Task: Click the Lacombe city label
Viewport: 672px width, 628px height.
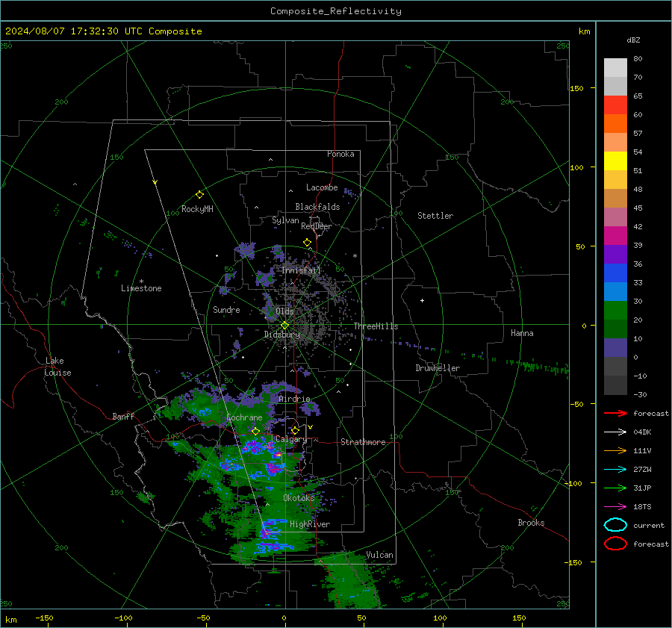Action: pyautogui.click(x=322, y=187)
